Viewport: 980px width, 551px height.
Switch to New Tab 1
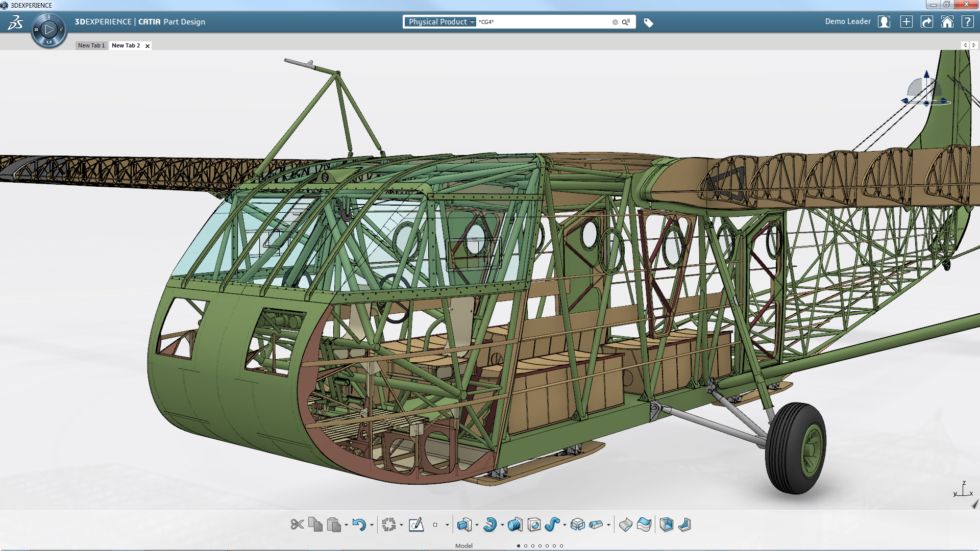click(x=91, y=45)
